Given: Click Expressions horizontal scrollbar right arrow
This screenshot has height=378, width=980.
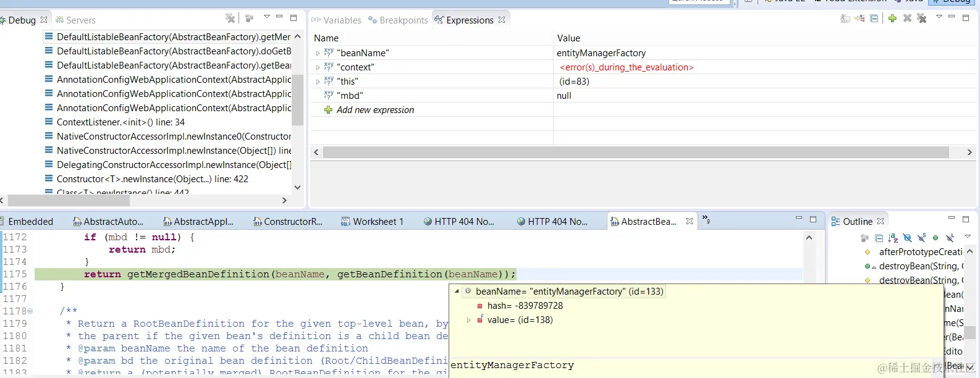Looking at the screenshot, I should pyautogui.click(x=969, y=152).
